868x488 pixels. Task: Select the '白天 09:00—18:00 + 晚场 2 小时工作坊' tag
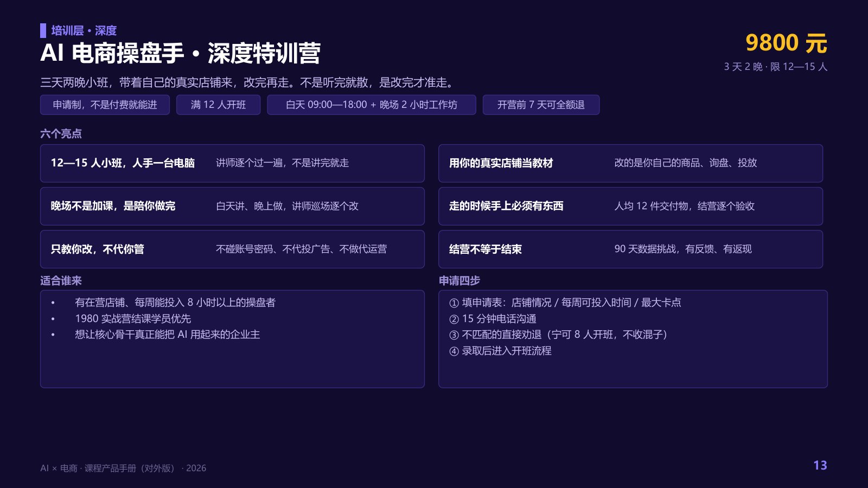click(x=372, y=105)
